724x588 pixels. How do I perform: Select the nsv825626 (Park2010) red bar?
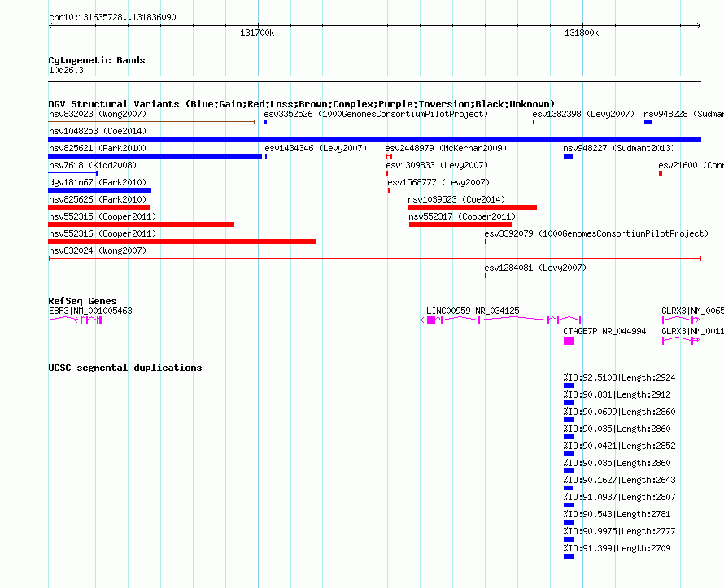pyautogui.click(x=99, y=207)
